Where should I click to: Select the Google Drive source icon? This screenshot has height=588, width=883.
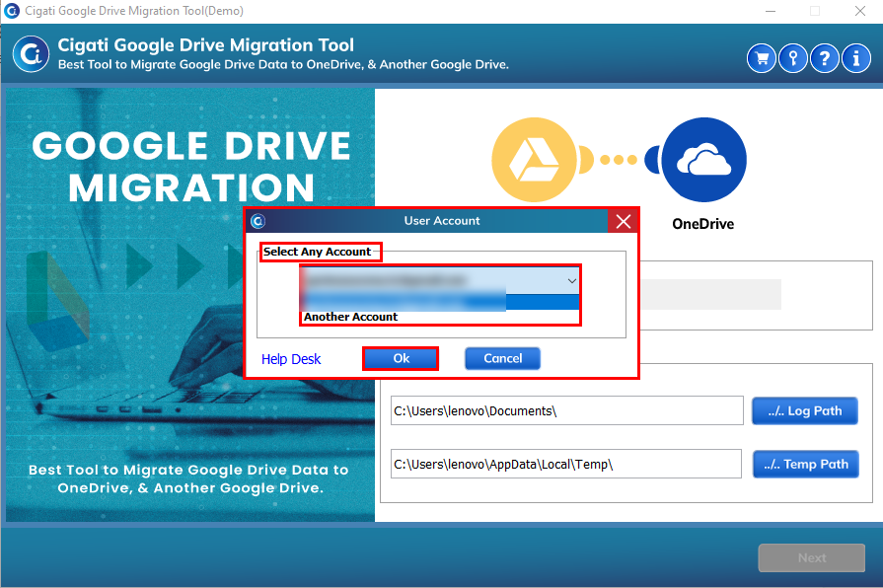[534, 160]
